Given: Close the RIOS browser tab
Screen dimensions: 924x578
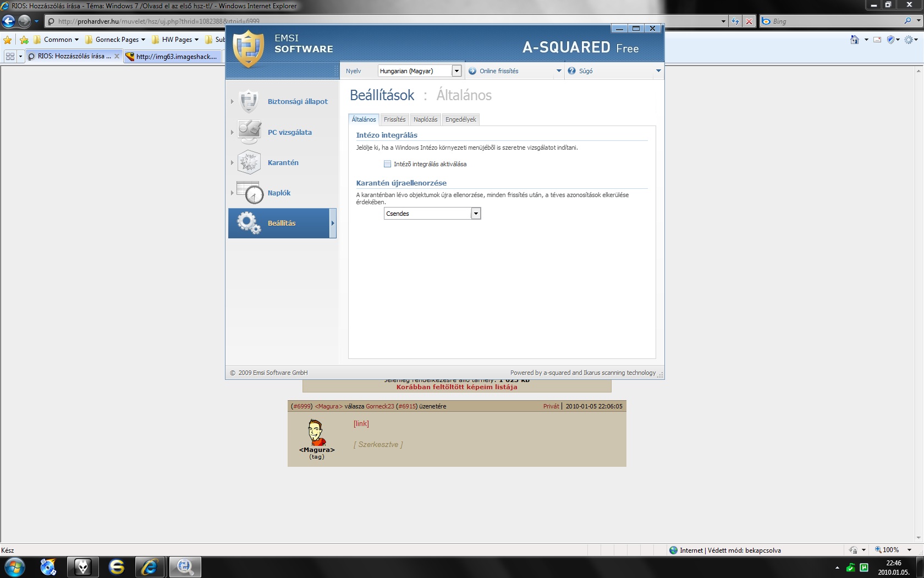Looking at the screenshot, I should [117, 56].
